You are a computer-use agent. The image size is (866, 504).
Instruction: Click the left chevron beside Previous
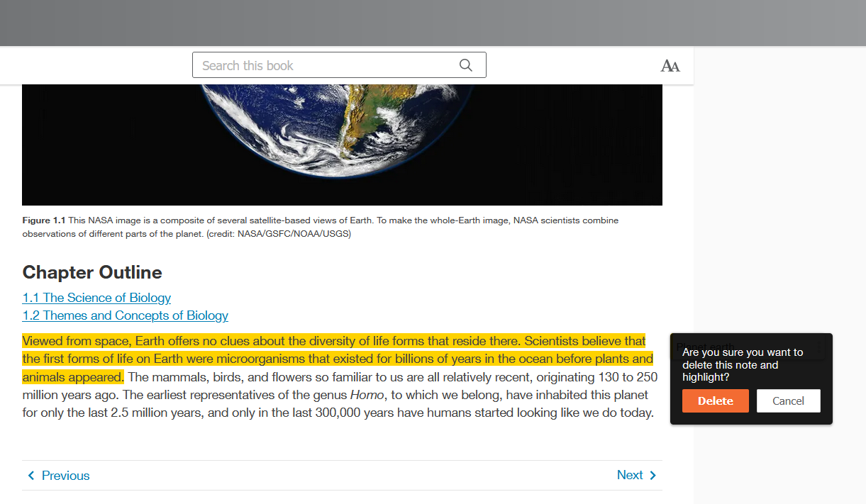click(x=30, y=476)
